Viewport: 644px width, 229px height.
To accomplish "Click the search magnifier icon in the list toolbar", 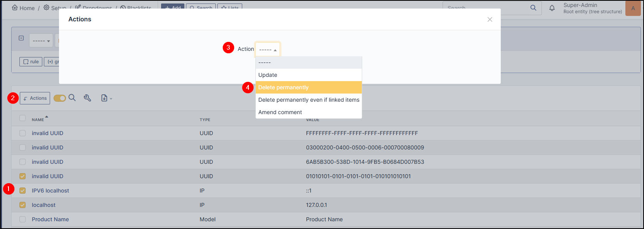I will point(72,98).
